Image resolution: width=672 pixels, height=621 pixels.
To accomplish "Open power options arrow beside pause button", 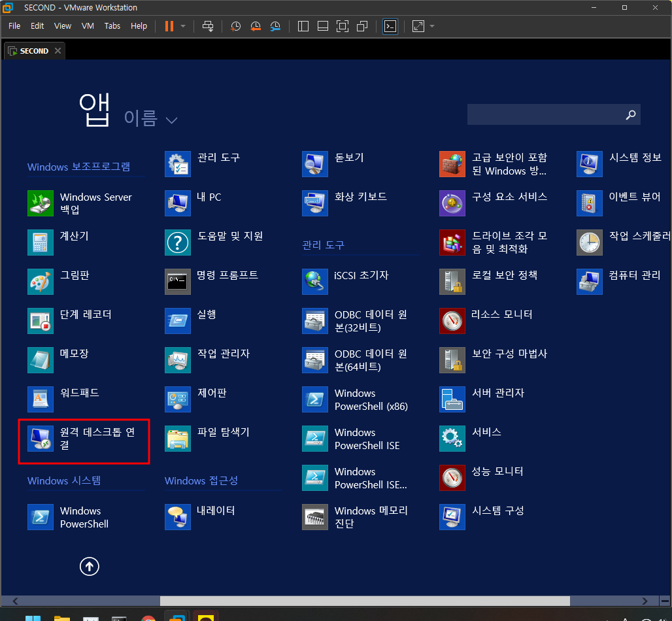I will 183,26.
